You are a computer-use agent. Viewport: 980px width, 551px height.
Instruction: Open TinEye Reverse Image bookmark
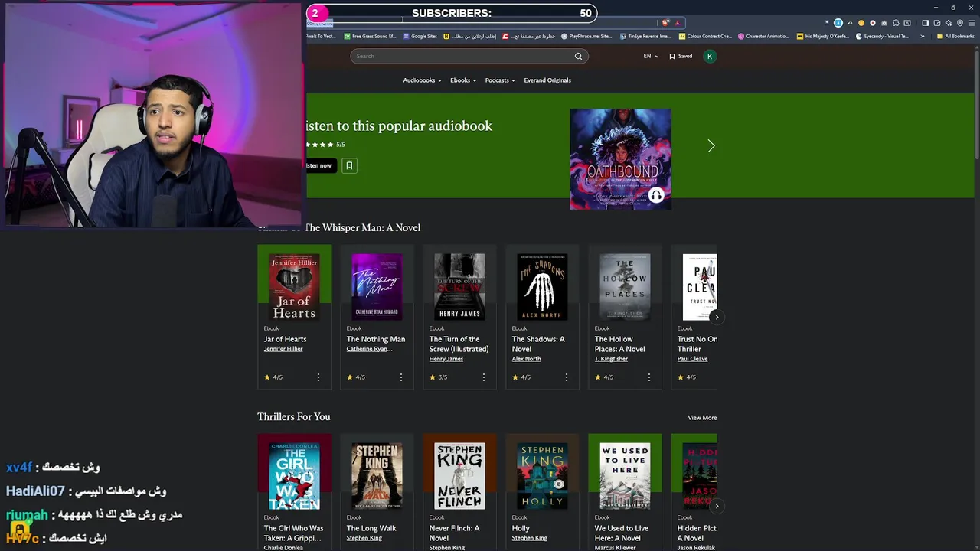point(645,36)
